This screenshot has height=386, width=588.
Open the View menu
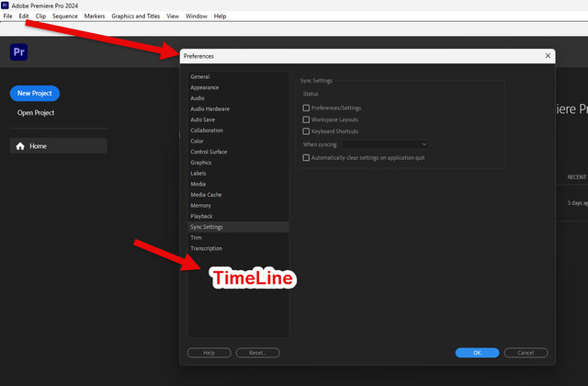tap(173, 17)
